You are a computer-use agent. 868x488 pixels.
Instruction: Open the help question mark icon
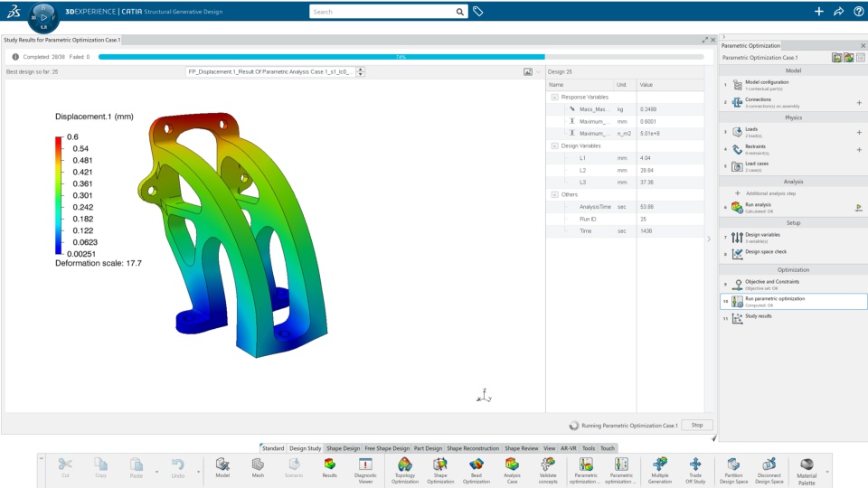[x=859, y=11]
